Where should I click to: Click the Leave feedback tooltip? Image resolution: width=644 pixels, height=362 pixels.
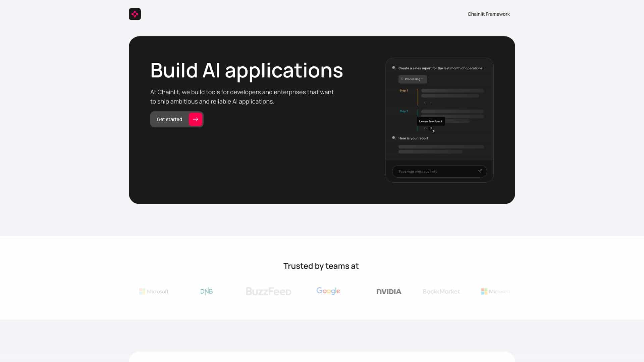pyautogui.click(x=431, y=121)
